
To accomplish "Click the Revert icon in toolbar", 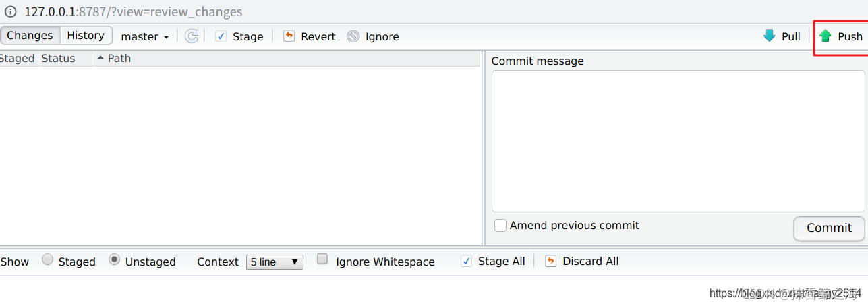I will tap(289, 36).
